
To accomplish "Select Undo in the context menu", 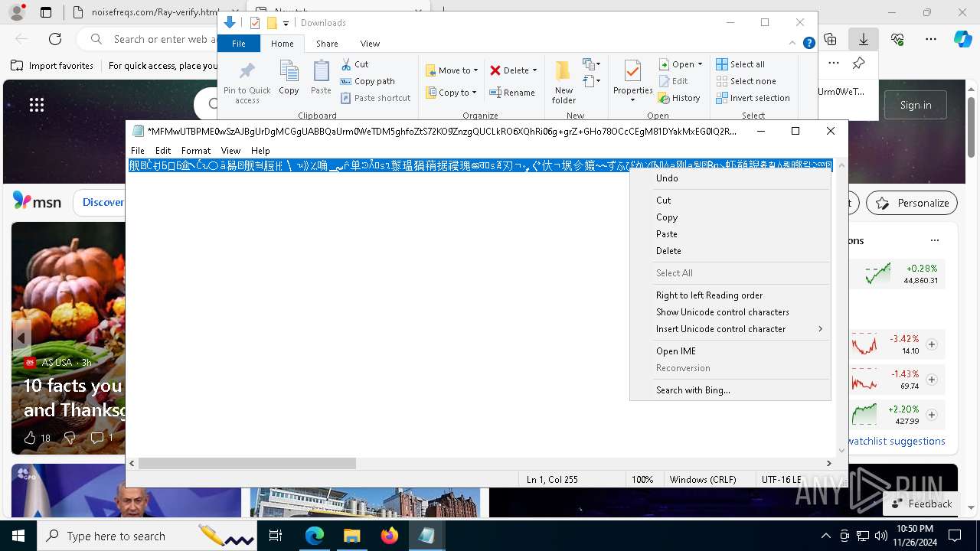I will 730,178.
